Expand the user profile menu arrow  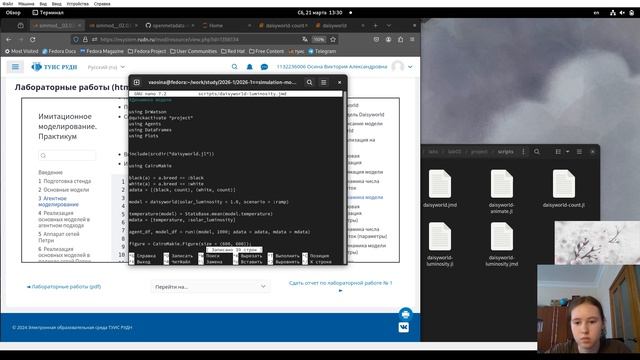410,67
